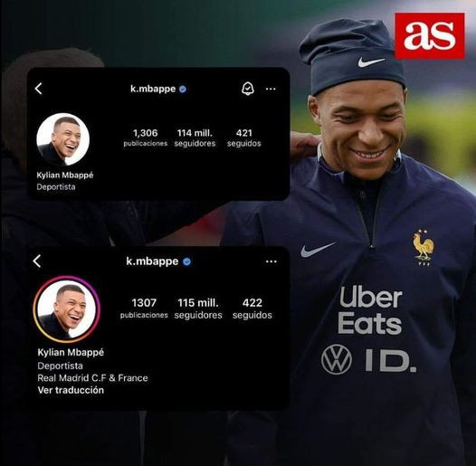Screen dimensions: 476x466
Task: Tap the back arrow in lower profile card
Action: click(37, 262)
